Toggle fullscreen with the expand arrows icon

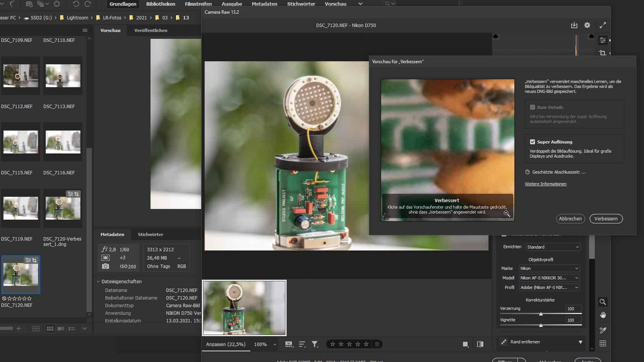point(603,25)
